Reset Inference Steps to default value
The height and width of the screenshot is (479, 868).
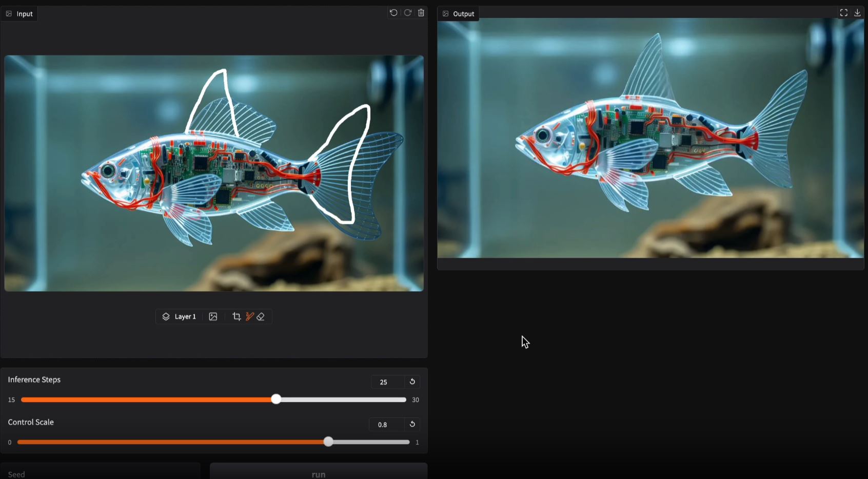pos(412,382)
